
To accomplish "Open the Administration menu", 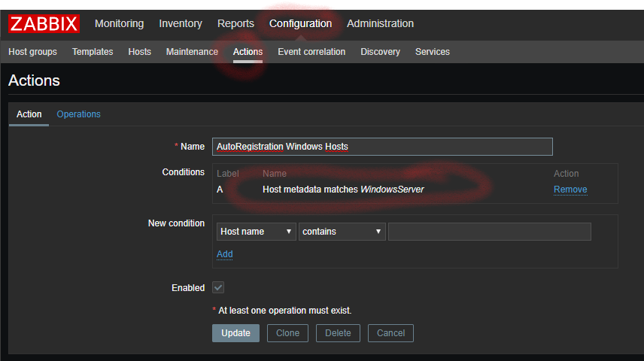I will coord(380,24).
